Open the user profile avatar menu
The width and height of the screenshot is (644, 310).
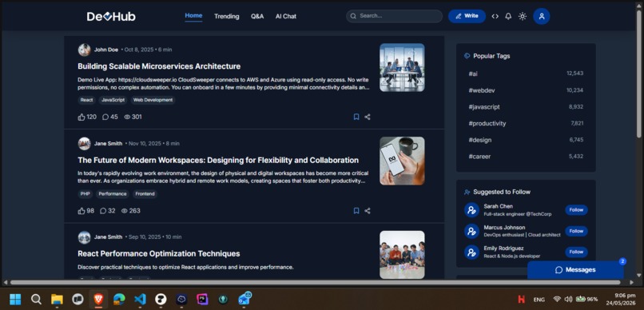coord(541,17)
